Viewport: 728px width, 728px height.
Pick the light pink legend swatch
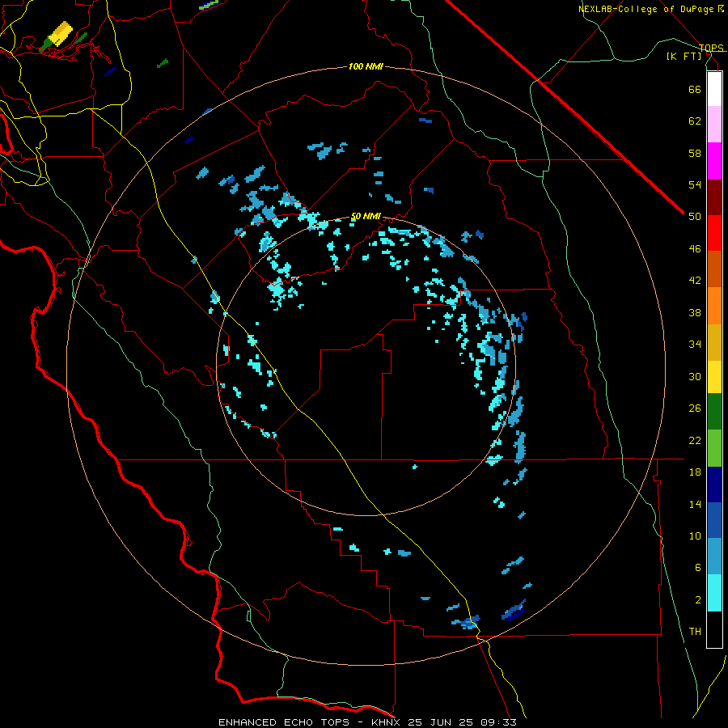point(714,124)
